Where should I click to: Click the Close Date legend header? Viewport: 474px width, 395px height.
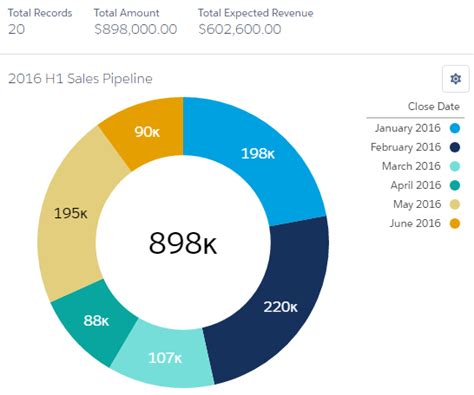[x=434, y=107]
